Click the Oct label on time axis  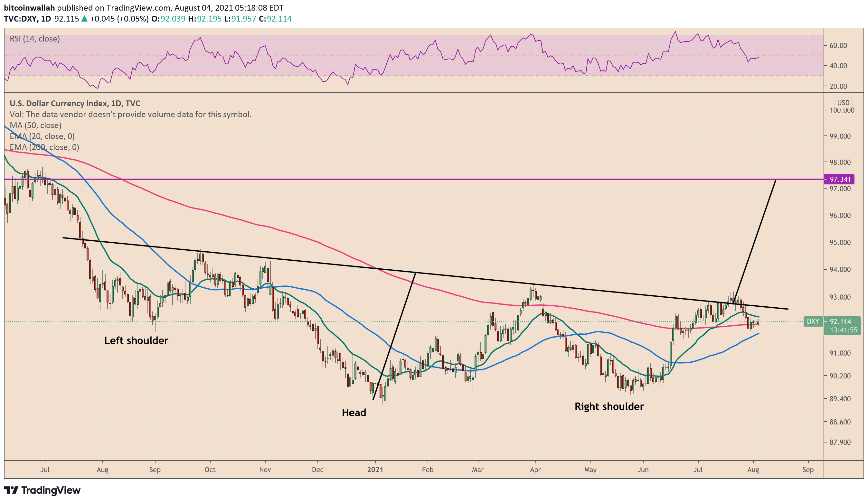210,469
